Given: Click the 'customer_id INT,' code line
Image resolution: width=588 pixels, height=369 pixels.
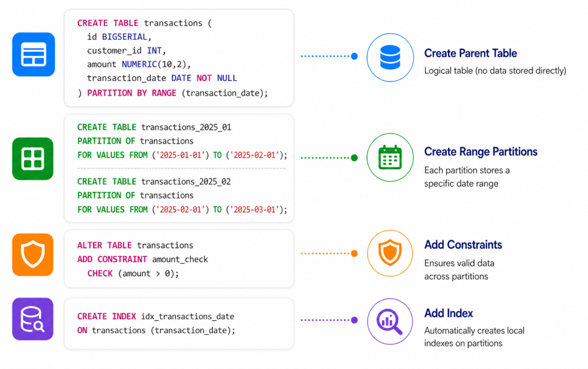Looking at the screenshot, I should 126,50.
